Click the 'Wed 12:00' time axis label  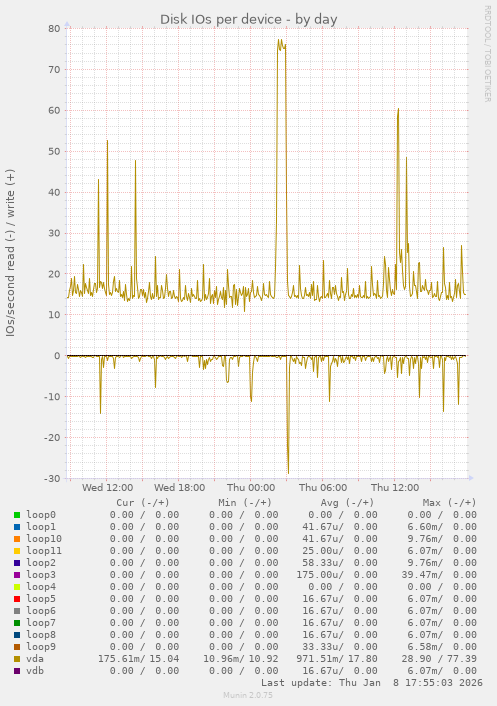[108, 488]
